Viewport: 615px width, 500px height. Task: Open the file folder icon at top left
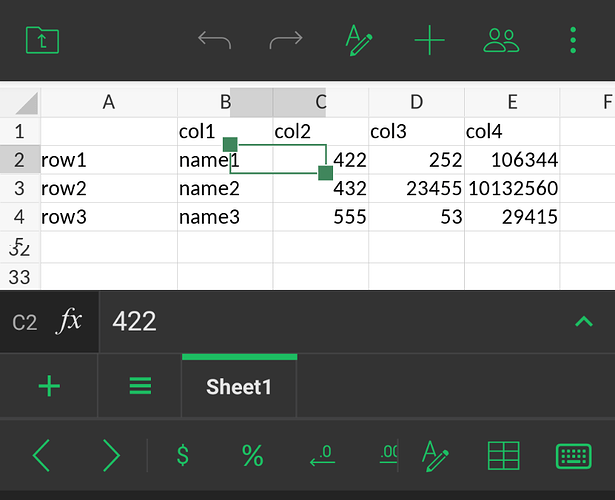(x=42, y=40)
